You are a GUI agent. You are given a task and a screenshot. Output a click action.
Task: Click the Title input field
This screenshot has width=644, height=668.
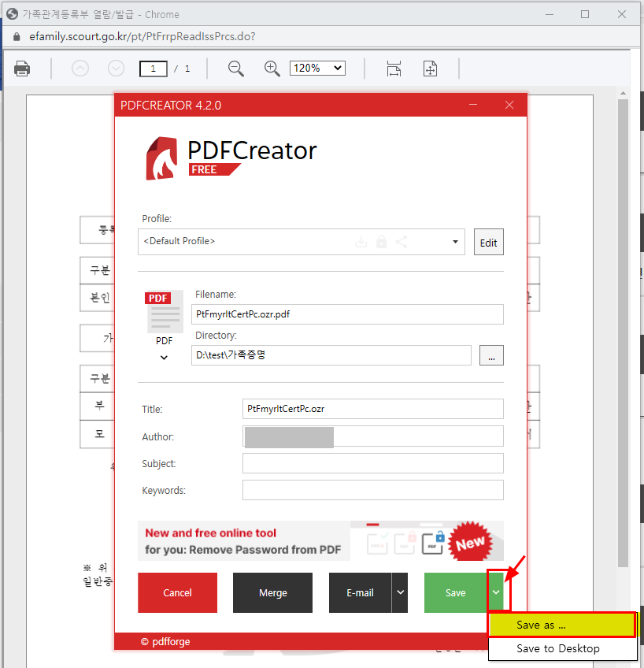(x=373, y=409)
